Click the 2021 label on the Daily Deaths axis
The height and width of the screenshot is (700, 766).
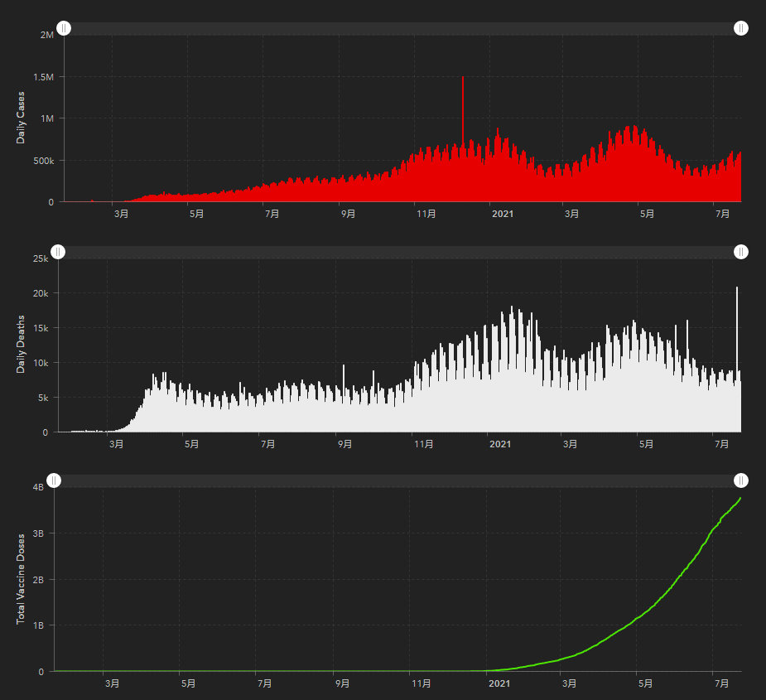pyautogui.click(x=500, y=444)
